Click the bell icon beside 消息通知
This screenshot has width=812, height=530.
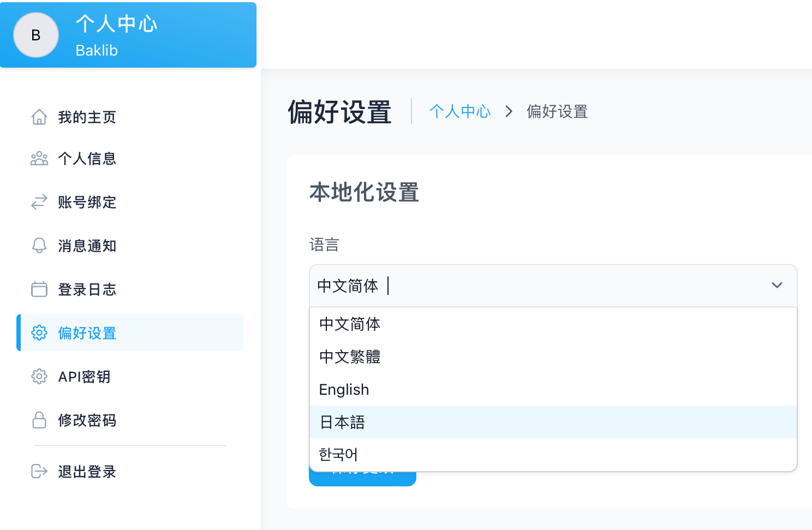[39, 245]
